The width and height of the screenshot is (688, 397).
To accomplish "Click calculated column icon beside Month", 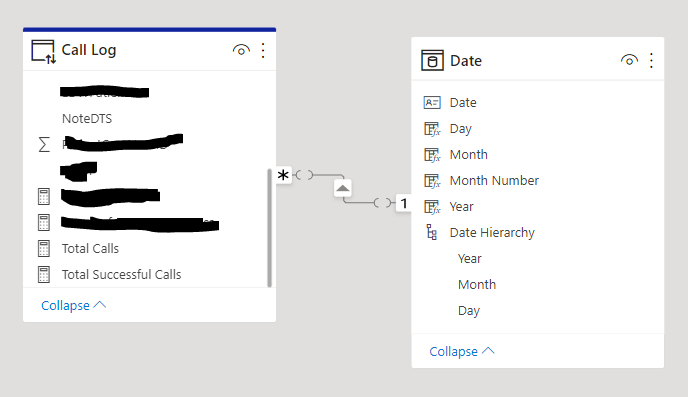I will (x=432, y=154).
